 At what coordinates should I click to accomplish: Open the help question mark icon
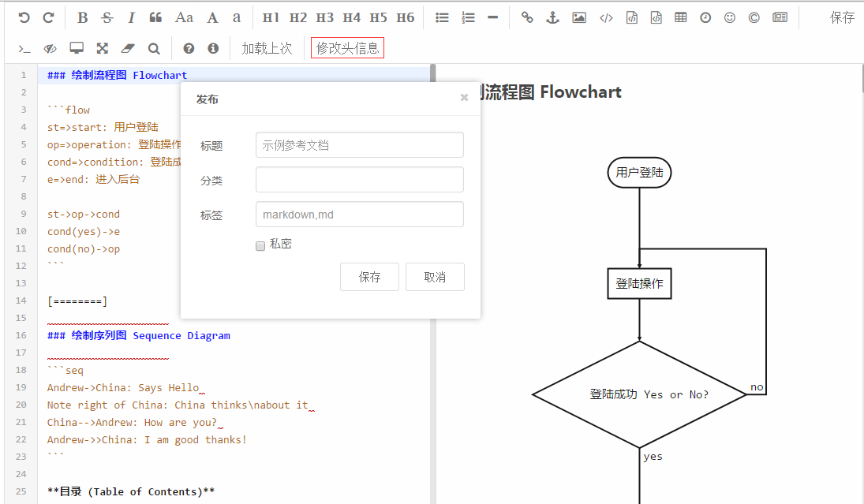tap(189, 48)
